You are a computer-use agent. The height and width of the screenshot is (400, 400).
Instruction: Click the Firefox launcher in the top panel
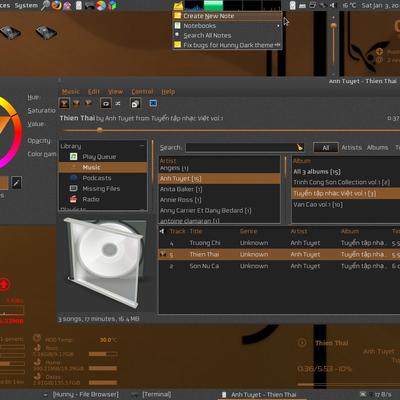pos(57,5)
